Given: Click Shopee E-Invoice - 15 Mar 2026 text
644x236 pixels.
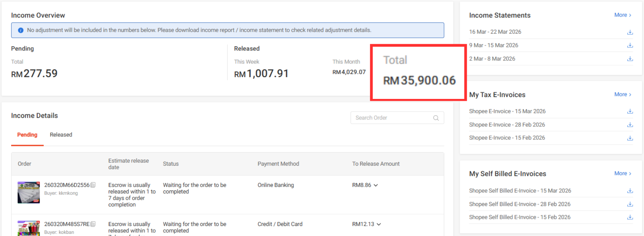Looking at the screenshot, I should 507,112.
